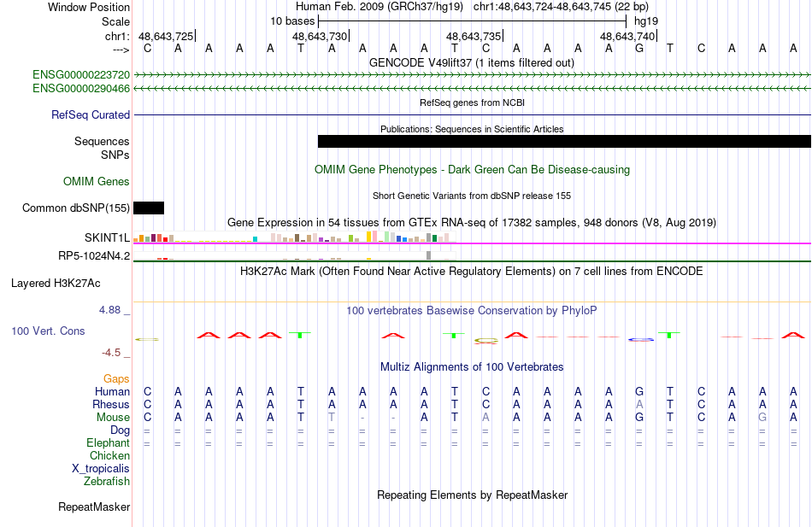Click the chr1:48,643,724-48,643,745 position text
This screenshot has width=812, height=527.
[x=561, y=7]
